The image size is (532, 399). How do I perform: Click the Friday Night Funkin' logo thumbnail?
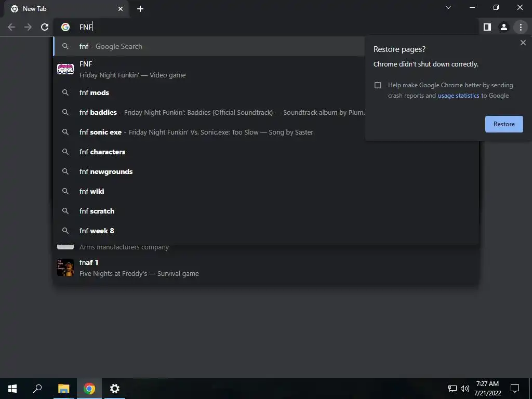click(x=65, y=69)
